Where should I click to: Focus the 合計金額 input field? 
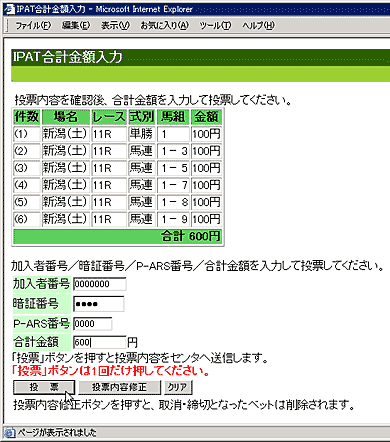[100, 342]
